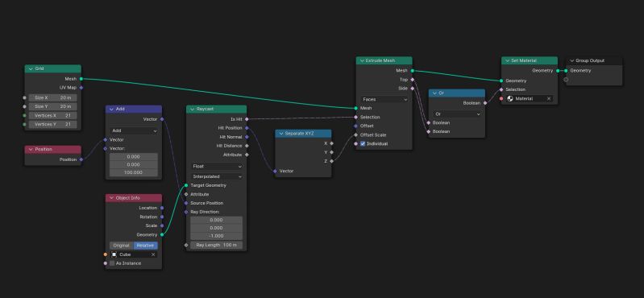Click the Raycast Hit Normal output socket
This screenshot has height=298, width=644.
click(x=247, y=137)
